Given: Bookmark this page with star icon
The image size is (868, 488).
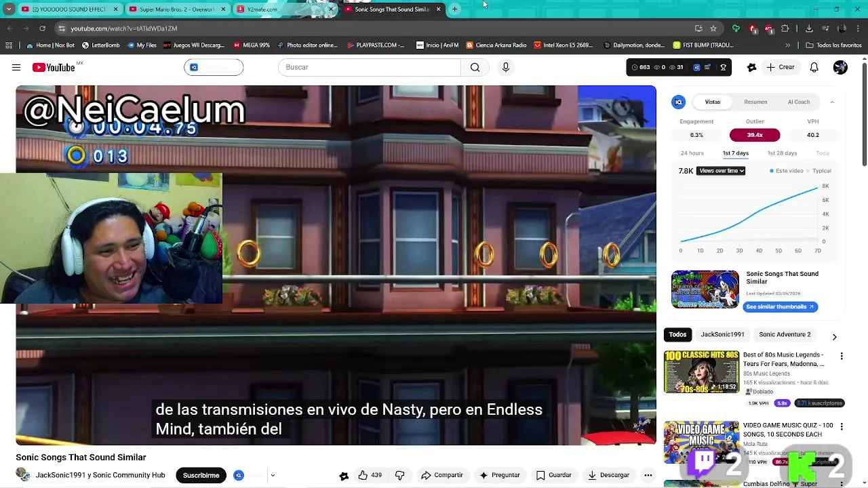Looking at the screenshot, I should point(713,28).
